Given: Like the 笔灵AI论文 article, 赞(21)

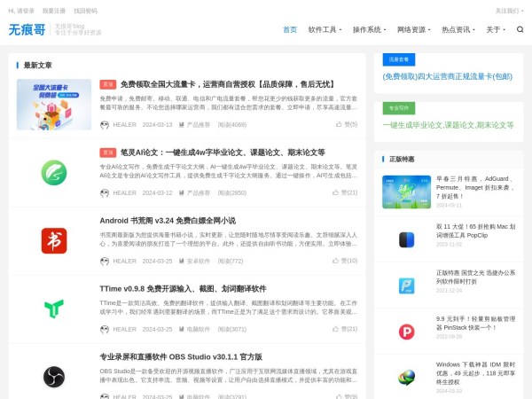Looking at the screenshot, I should (345, 192).
